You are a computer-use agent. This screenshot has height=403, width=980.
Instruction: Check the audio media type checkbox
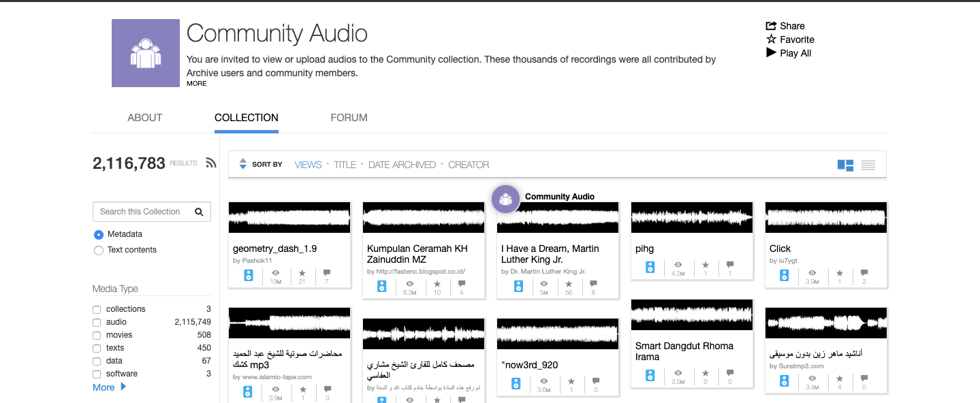[97, 322]
